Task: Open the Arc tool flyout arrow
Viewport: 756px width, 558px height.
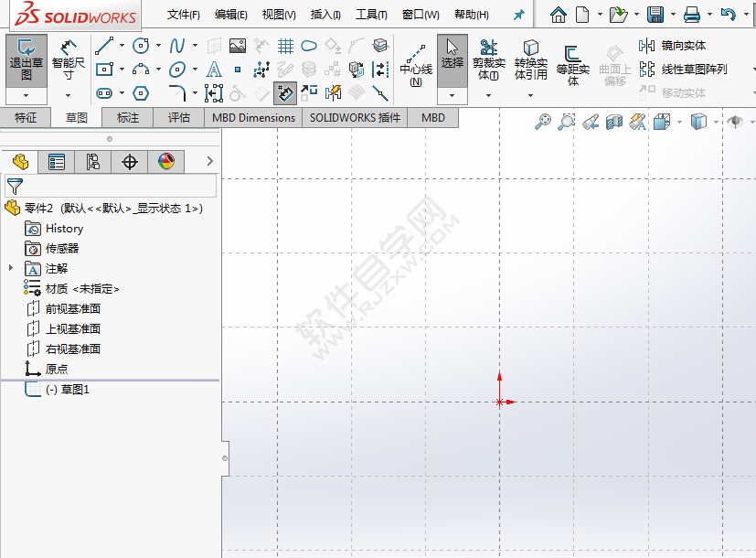Action: pos(157,70)
